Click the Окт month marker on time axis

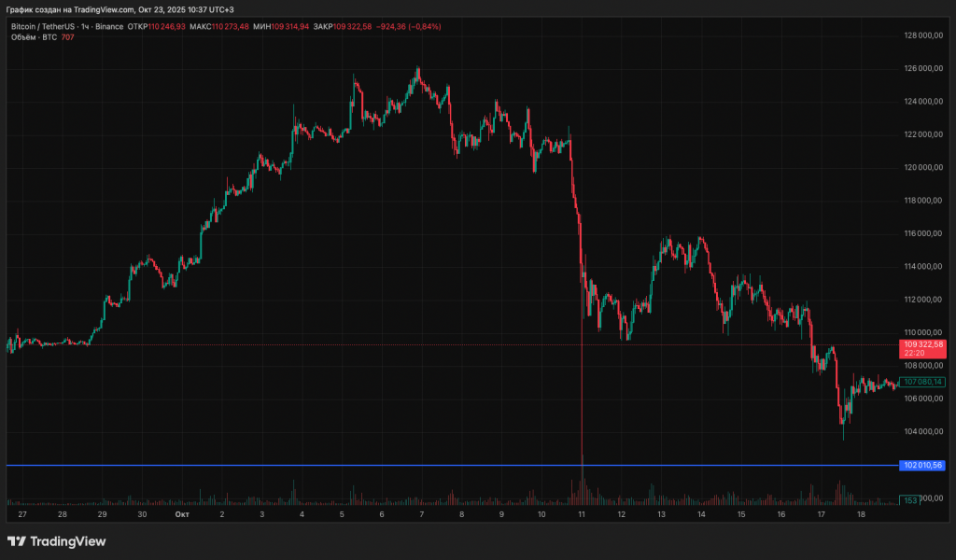click(x=181, y=514)
